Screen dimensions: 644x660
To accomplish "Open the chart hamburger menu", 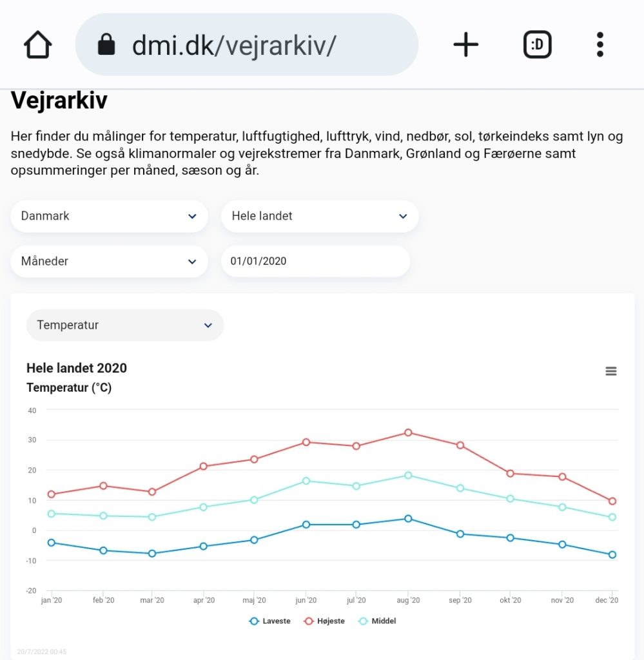I will [x=610, y=371].
